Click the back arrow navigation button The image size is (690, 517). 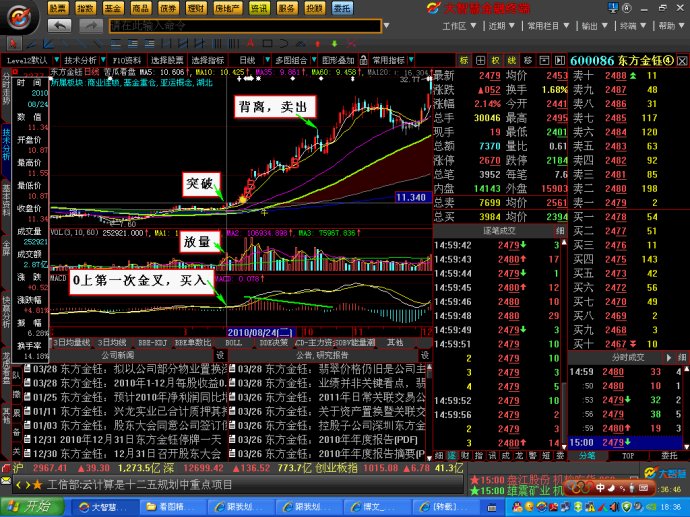59,26
